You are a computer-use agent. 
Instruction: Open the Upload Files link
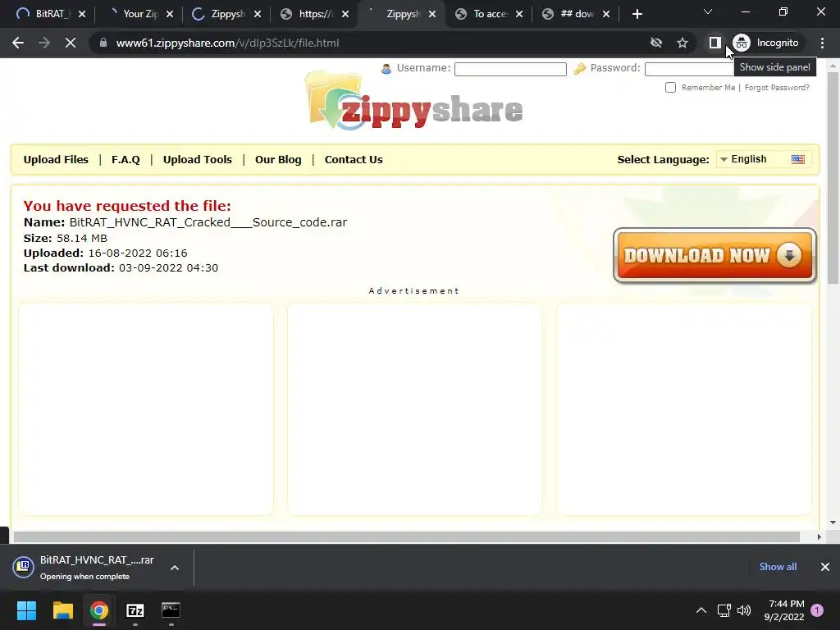point(56,160)
